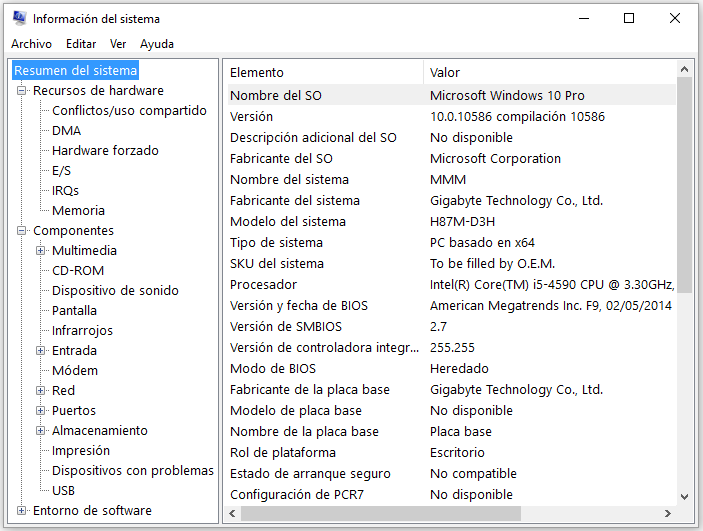This screenshot has height=531, width=703.
Task: Select Infrarrojos in the tree
Action: click(x=82, y=331)
